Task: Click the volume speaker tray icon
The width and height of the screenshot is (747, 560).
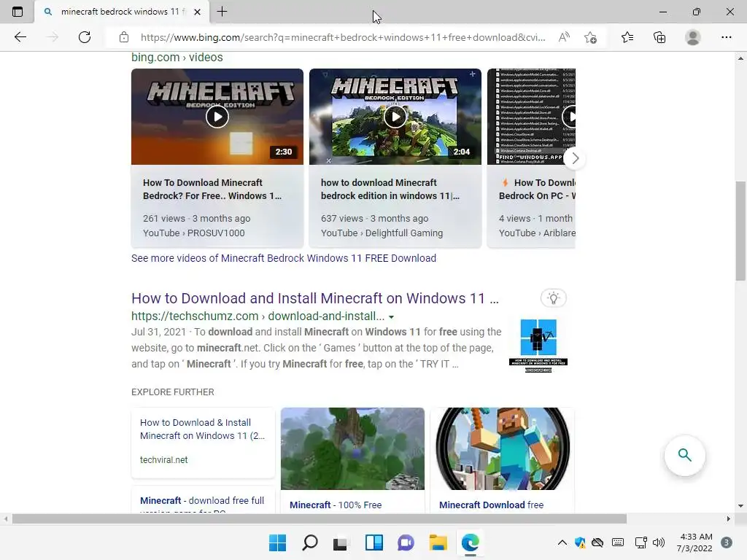Action: click(x=659, y=542)
